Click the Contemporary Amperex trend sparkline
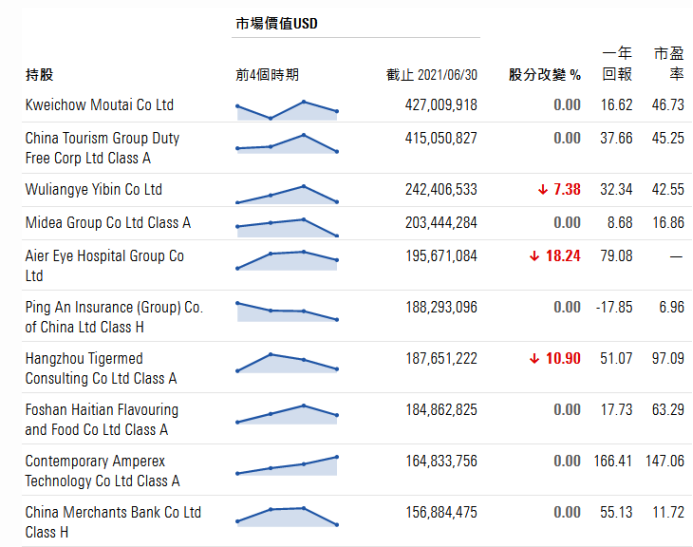This screenshot has height=547, width=693. pos(287,465)
